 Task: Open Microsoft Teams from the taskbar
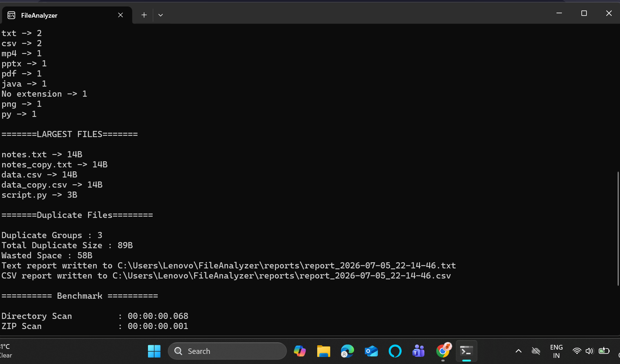(419, 351)
